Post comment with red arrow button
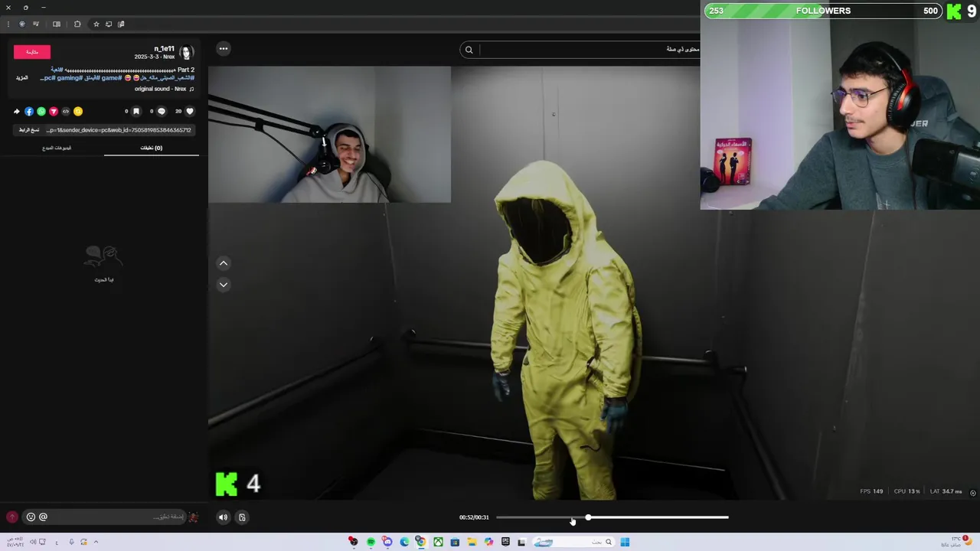Viewport: 980px width, 551px height. tap(11, 517)
